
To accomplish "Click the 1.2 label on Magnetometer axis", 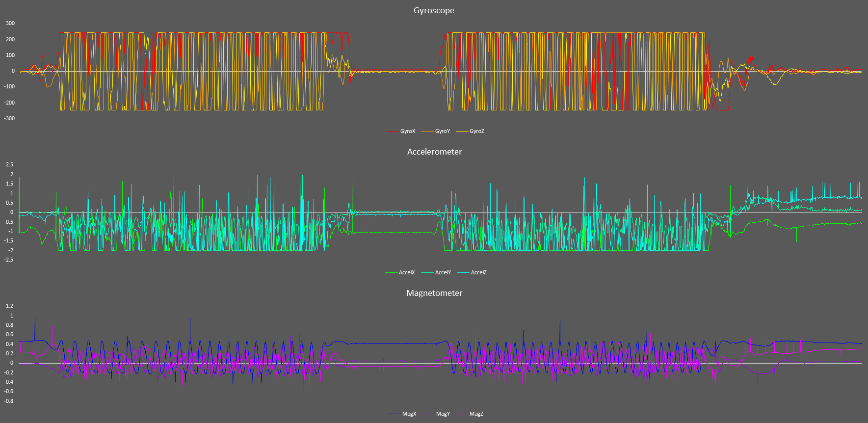I will (10, 306).
